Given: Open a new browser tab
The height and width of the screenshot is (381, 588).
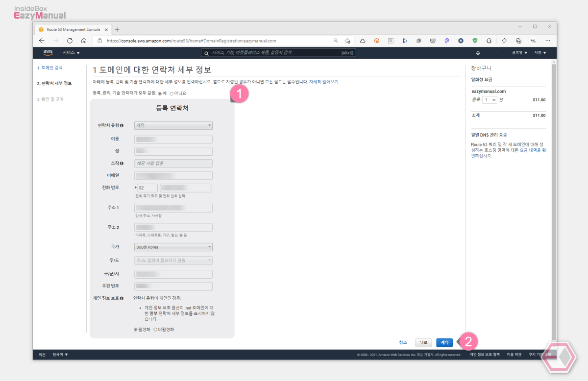Looking at the screenshot, I should (x=117, y=29).
